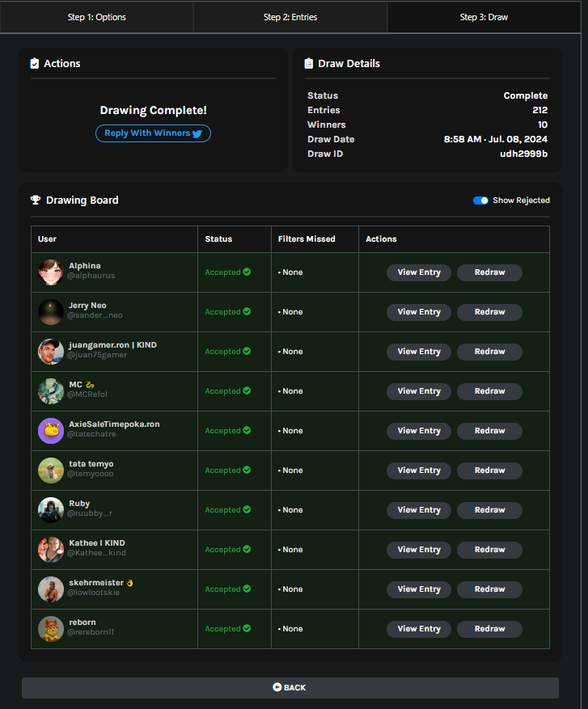This screenshot has height=709, width=588.
Task: Click reborn's profile avatar
Action: [x=51, y=629]
